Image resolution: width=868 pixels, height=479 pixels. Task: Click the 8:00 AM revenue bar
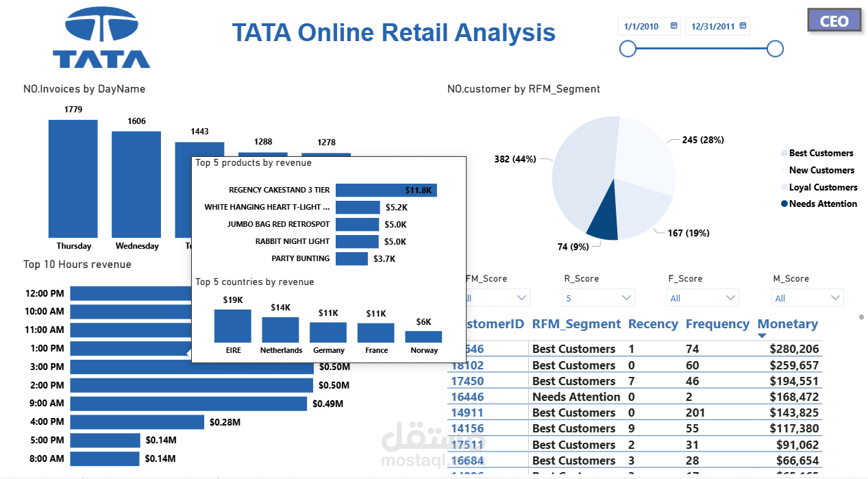pyautogui.click(x=105, y=458)
